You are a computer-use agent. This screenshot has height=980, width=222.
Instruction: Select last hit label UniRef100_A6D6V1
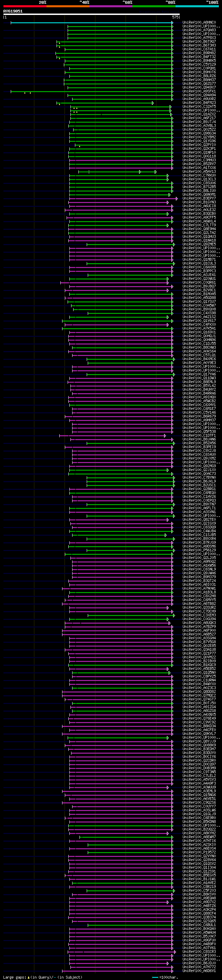click(199, 971)
